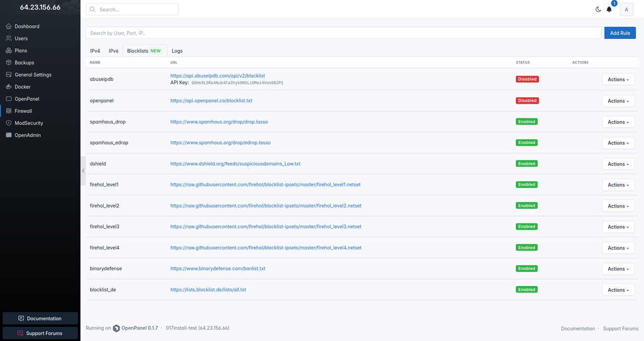Click the Enabled badge for blocklist_de

527,290
